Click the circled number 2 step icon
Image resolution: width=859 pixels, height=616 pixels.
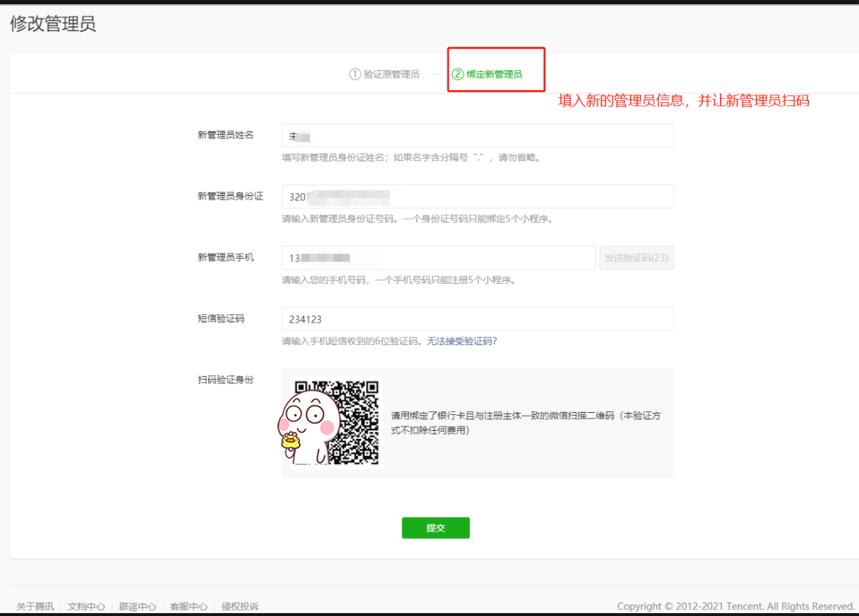point(458,74)
